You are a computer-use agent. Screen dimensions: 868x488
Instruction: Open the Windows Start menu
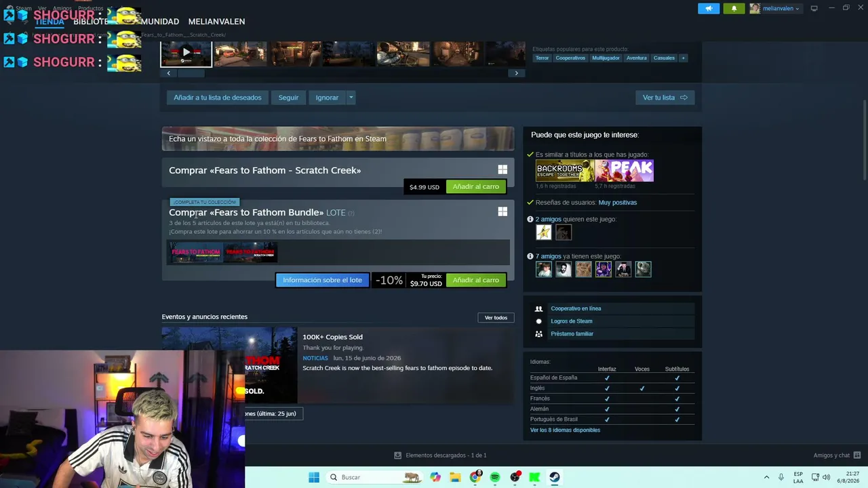coord(313,477)
